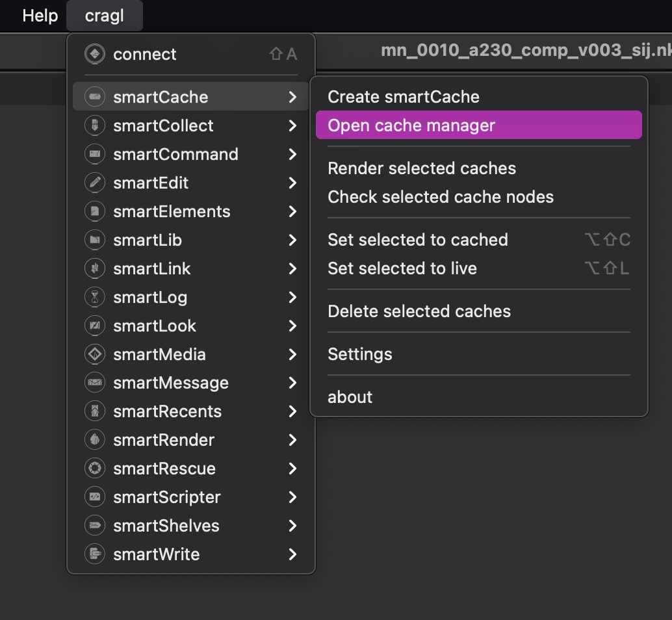This screenshot has width=672, height=620.
Task: Click the smartLog hourglass icon
Action: pyautogui.click(x=95, y=296)
